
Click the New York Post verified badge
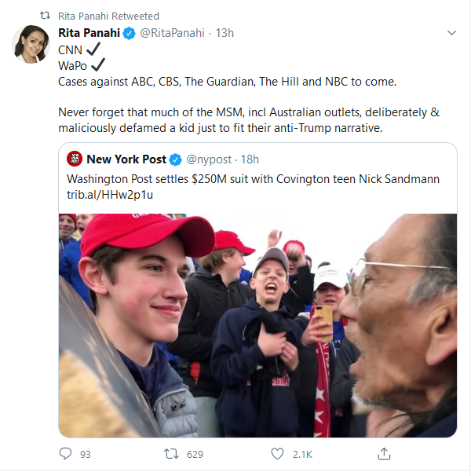(177, 159)
